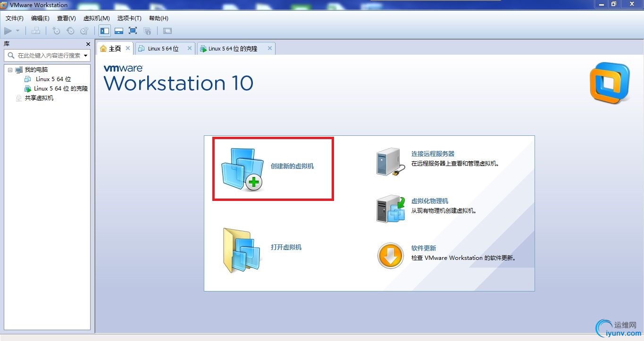Click the VMware logo in title bar
This screenshot has height=341, width=644.
(4, 5)
